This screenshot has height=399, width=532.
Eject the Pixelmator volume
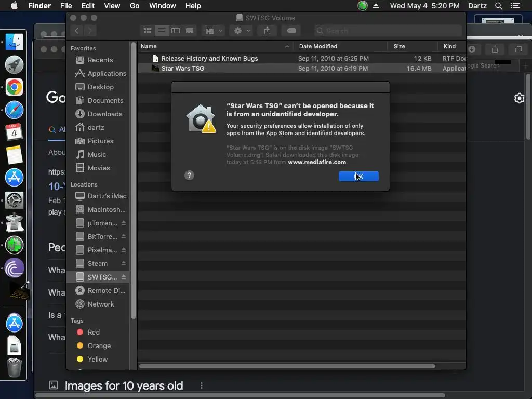click(x=124, y=250)
